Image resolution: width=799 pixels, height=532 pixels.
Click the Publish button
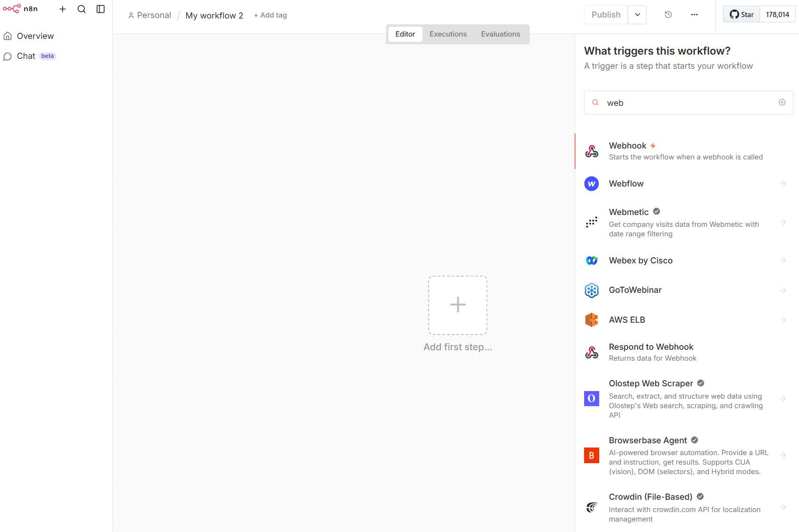click(606, 15)
